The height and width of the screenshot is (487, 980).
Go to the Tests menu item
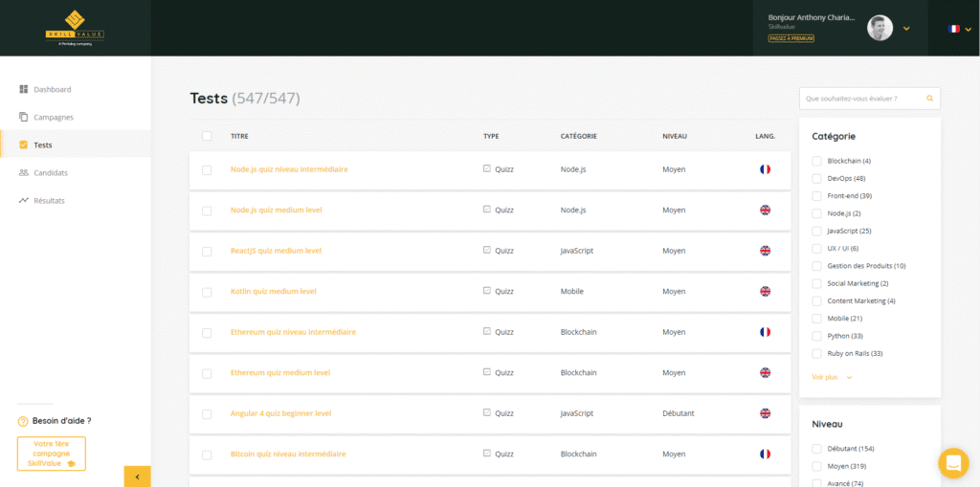click(x=42, y=145)
